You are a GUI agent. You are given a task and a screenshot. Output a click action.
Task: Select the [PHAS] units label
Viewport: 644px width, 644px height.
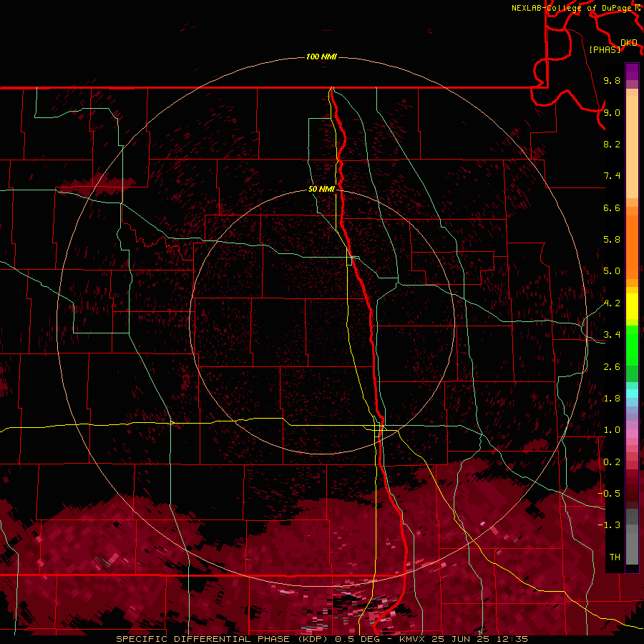click(x=605, y=50)
